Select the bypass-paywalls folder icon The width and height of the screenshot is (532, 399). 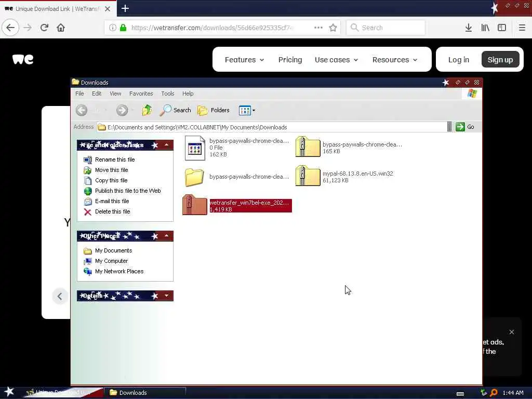[x=194, y=177]
